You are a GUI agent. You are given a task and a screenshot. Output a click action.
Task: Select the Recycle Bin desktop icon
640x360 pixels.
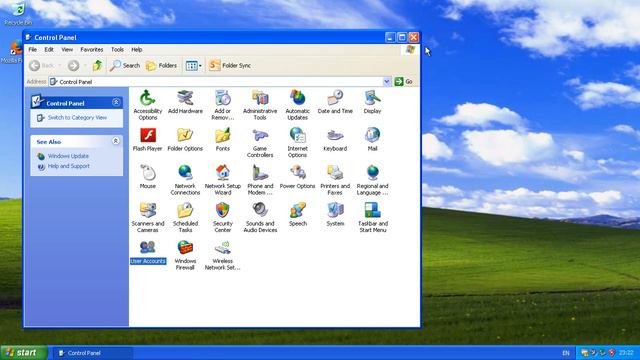[18, 14]
